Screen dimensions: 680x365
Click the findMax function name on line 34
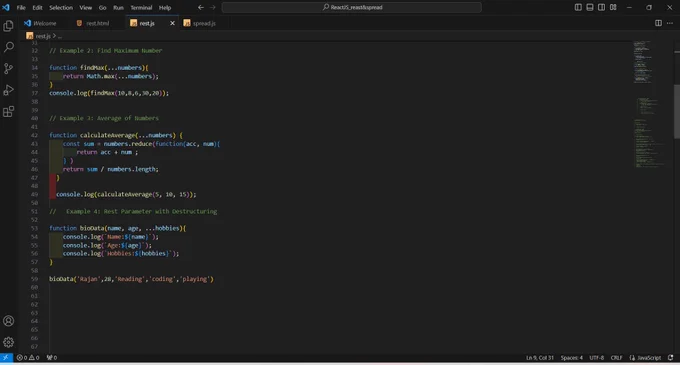[92, 68]
